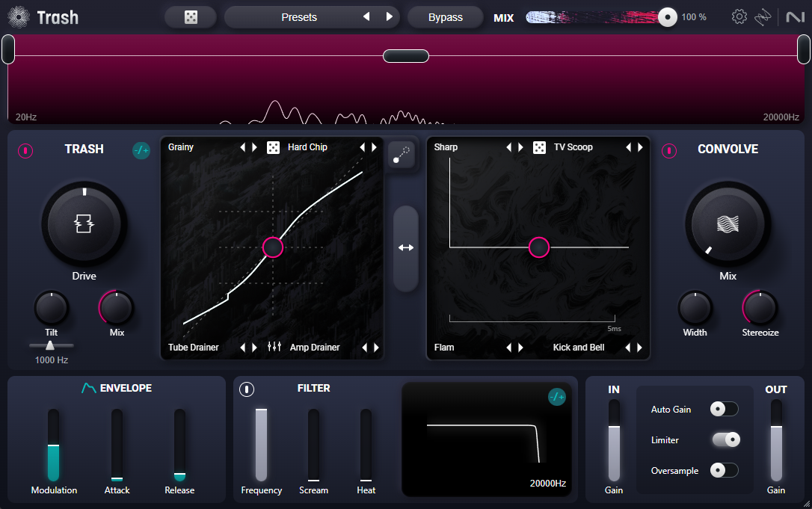Open the settings gear icon
The height and width of the screenshot is (509, 812).
(739, 17)
